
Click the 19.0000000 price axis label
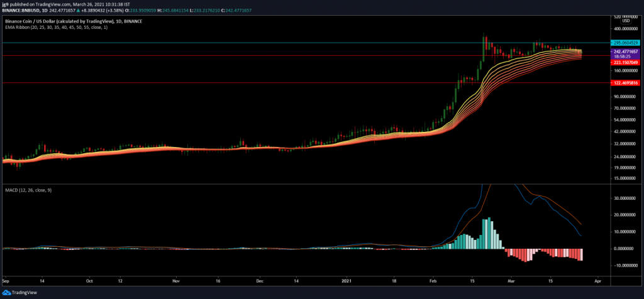click(626, 168)
